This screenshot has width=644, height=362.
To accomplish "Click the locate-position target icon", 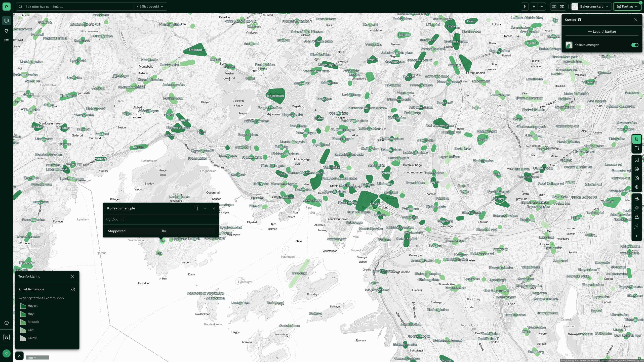I will (x=637, y=187).
